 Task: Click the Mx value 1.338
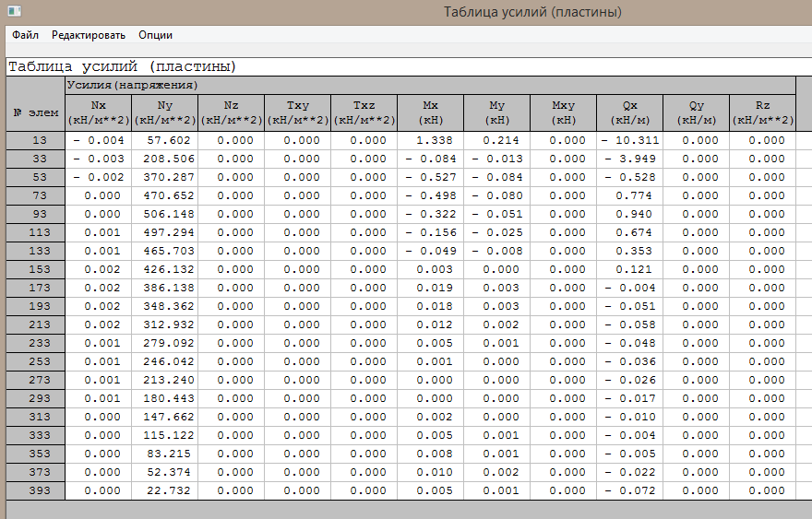click(x=430, y=140)
